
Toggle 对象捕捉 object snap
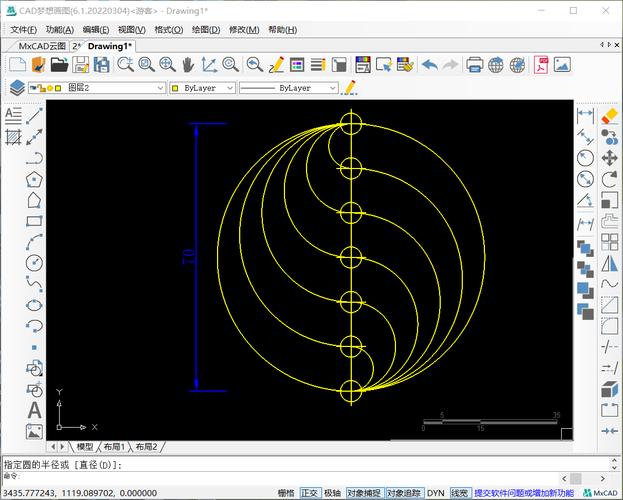pos(363,493)
